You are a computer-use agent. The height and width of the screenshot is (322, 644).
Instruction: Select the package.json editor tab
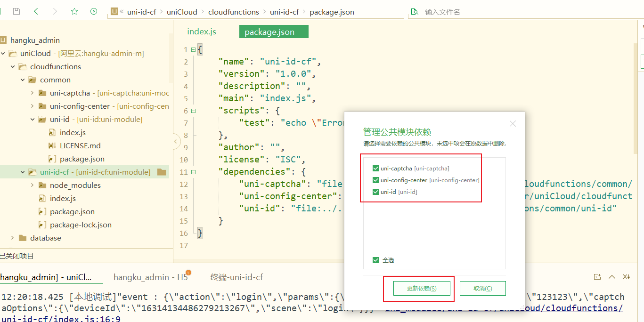(x=274, y=32)
